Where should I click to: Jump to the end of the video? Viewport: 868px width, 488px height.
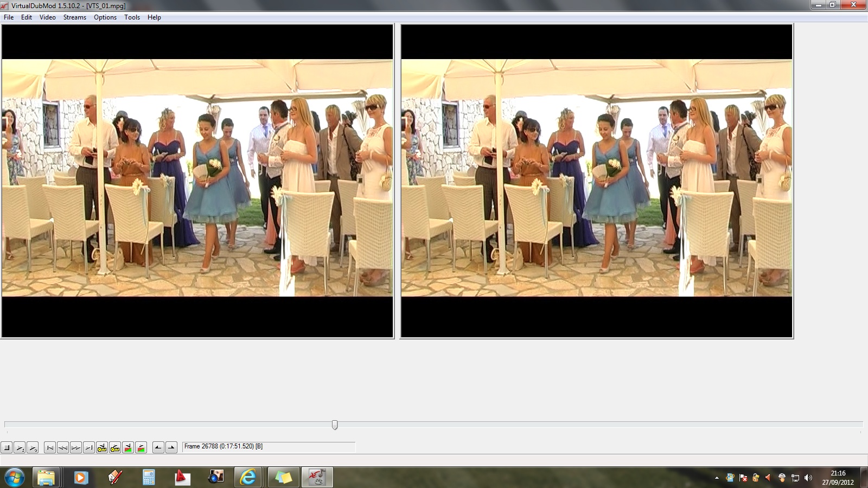tap(89, 447)
